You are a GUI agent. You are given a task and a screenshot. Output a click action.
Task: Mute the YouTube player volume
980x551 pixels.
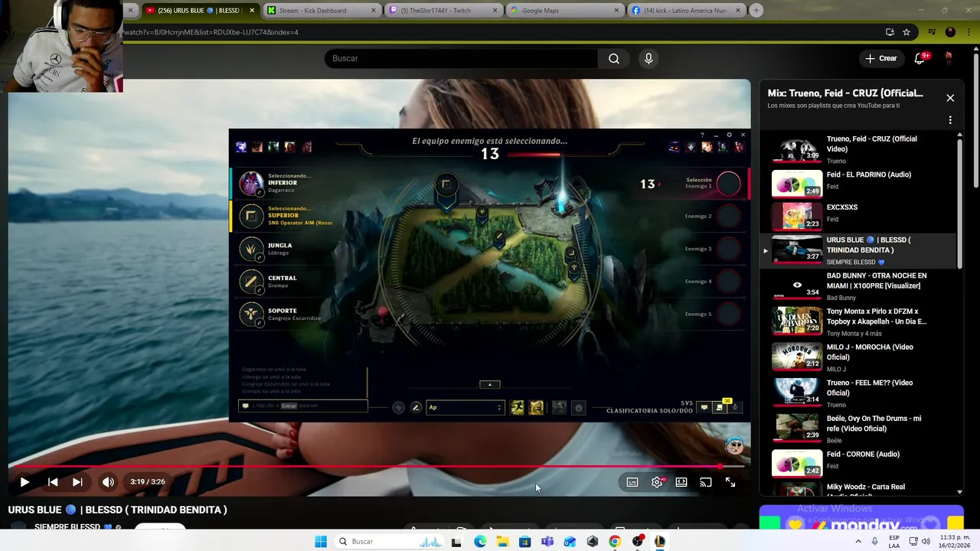(108, 482)
